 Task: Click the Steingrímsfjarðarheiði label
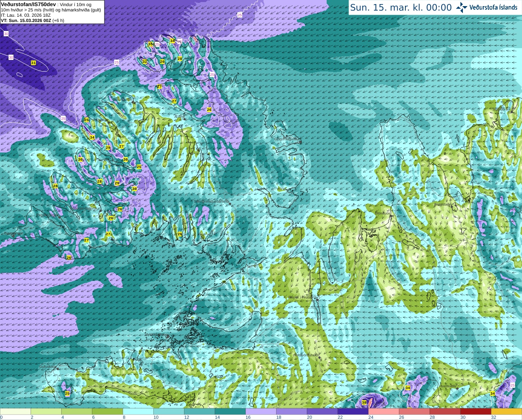pos(211,201)
